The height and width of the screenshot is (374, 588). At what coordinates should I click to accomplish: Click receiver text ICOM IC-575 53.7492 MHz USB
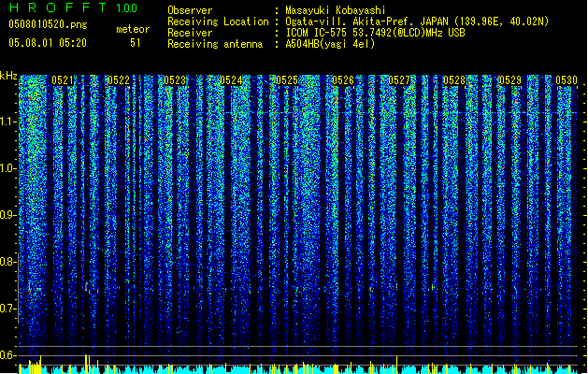tap(376, 33)
